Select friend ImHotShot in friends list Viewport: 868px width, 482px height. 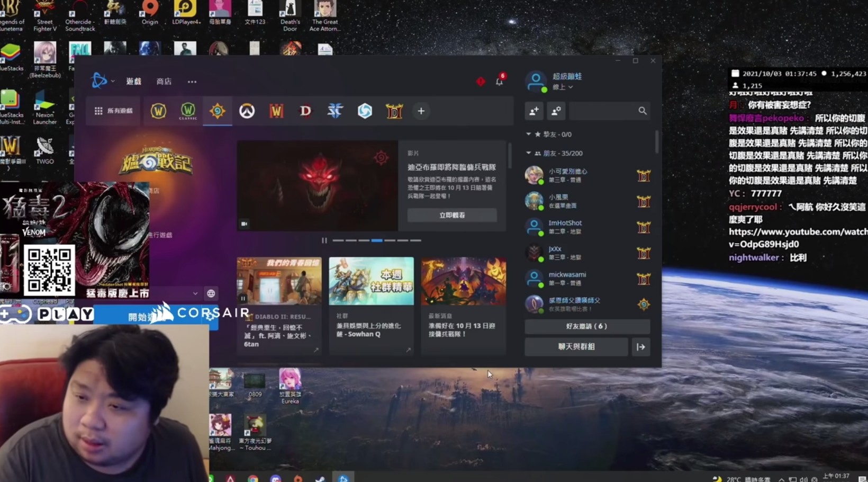point(587,227)
